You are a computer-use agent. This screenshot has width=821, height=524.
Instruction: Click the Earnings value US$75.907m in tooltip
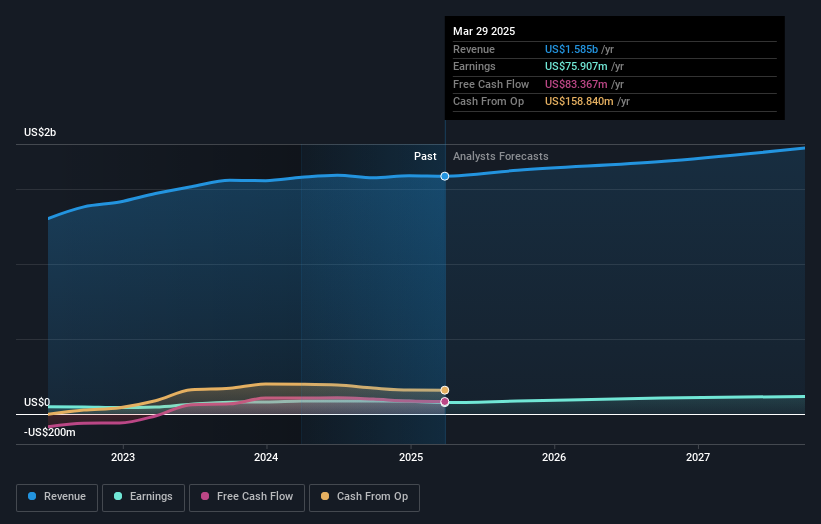point(576,66)
